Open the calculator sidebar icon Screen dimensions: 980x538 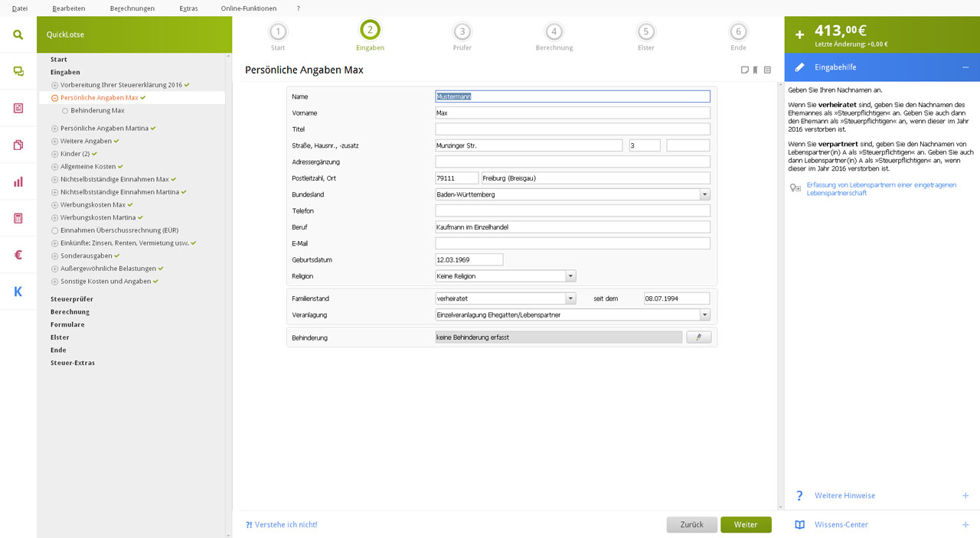tap(18, 218)
